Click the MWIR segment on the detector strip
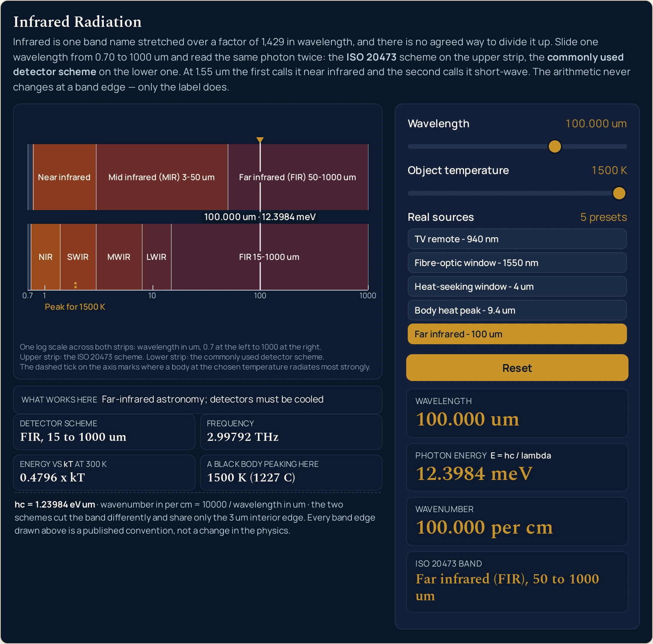 tap(119, 257)
